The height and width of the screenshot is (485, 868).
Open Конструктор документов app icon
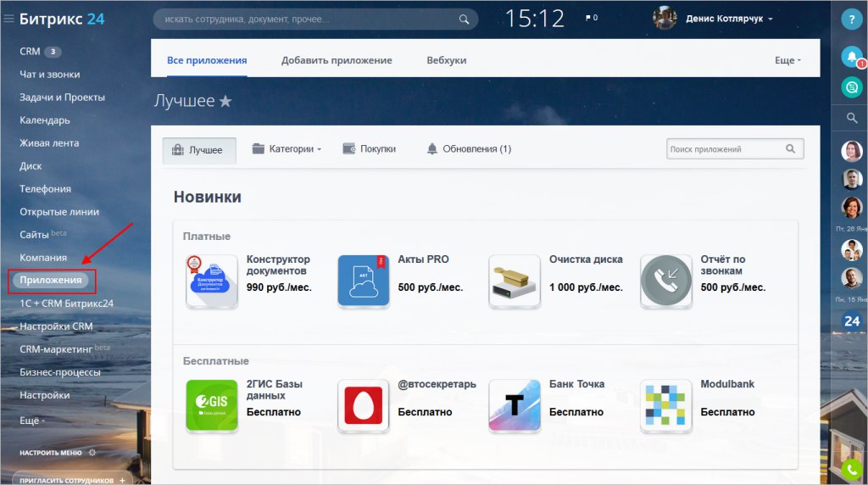212,282
